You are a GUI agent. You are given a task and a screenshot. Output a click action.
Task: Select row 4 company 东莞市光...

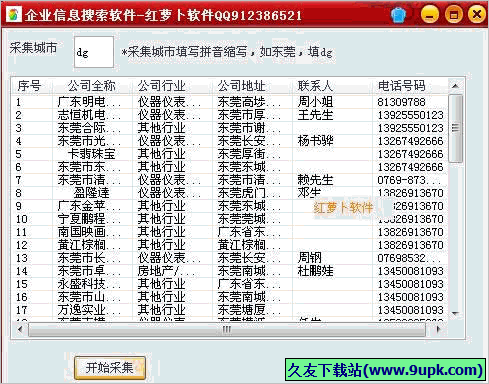tap(89, 141)
